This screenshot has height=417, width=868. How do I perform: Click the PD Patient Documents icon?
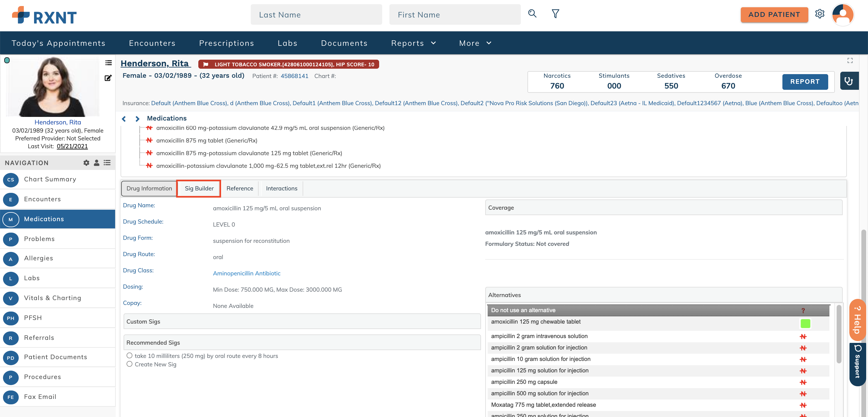tap(11, 358)
